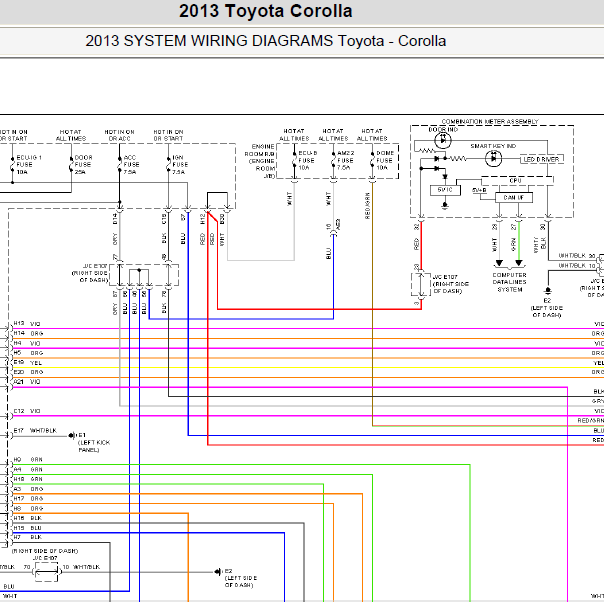The width and height of the screenshot is (604, 602).
Task: Select the LED DRIVER box
Action: pos(542,159)
